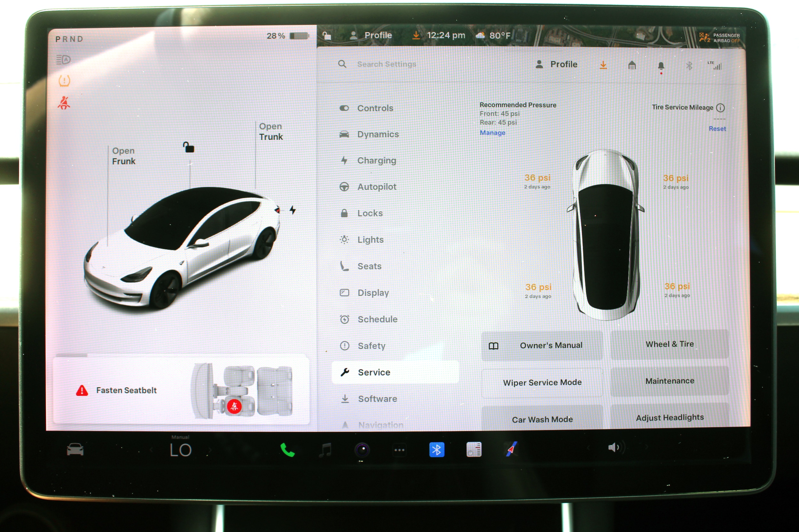The height and width of the screenshot is (532, 799).
Task: Enable Wiper Service Mode
Action: (542, 382)
